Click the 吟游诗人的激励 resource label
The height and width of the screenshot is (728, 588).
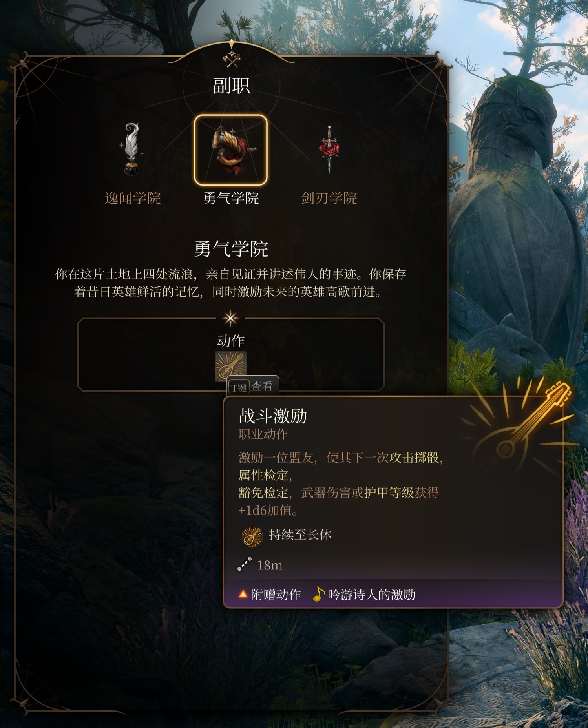pos(371,595)
